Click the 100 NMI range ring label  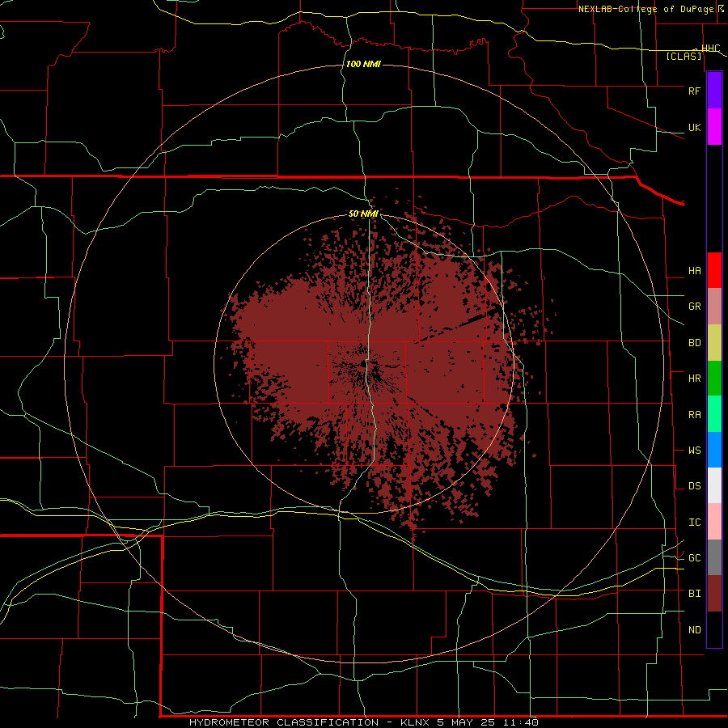pyautogui.click(x=363, y=64)
